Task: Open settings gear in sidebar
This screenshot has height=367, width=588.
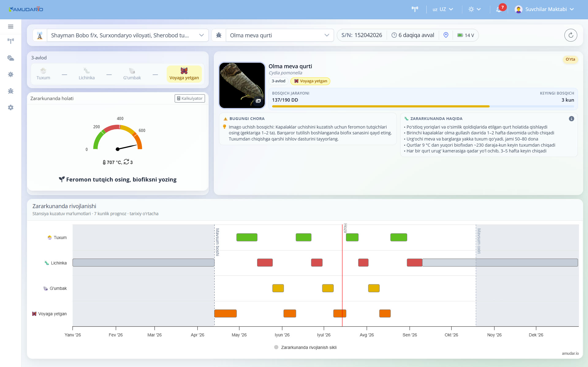Action: click(x=11, y=107)
